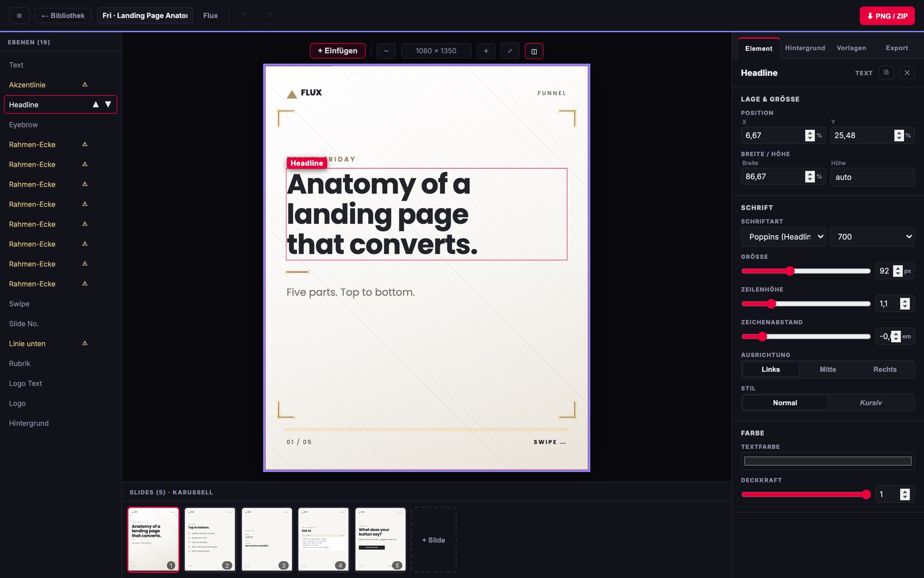Click warning icon next to Akzentlinie layer
Viewport: 924px width, 578px height.
point(85,85)
